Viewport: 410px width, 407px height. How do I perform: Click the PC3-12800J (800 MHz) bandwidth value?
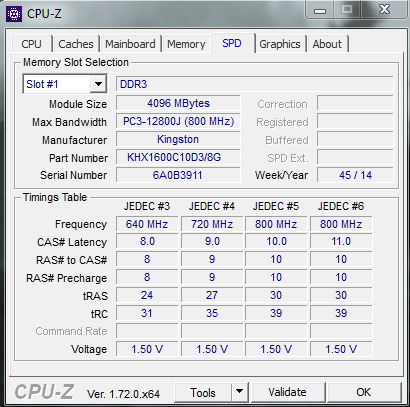[178, 121]
